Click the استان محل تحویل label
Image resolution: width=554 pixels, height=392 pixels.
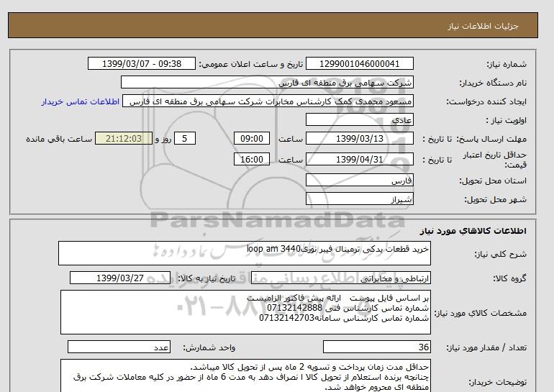tap(493, 181)
